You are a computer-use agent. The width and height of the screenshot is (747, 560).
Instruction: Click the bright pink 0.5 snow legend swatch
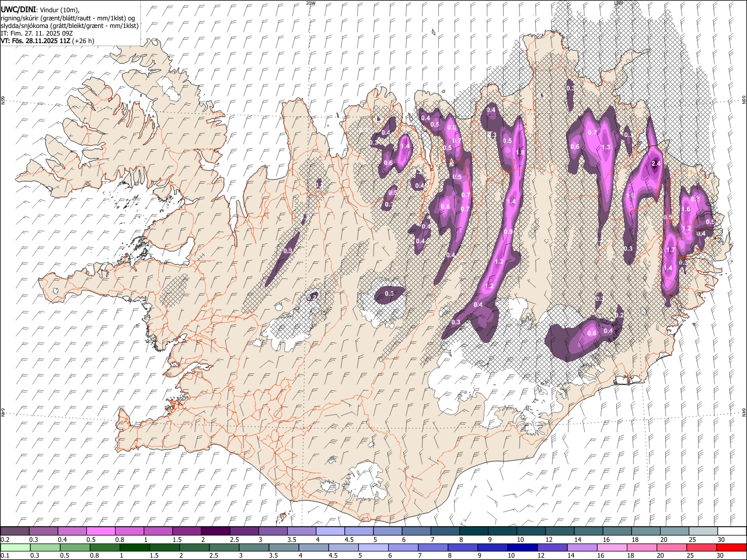click(101, 531)
